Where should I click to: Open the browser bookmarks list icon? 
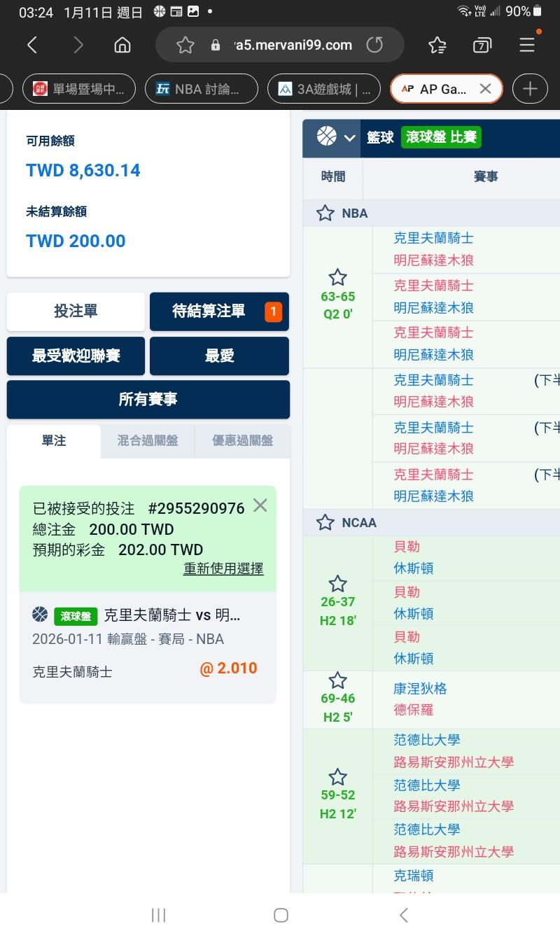pyautogui.click(x=437, y=45)
